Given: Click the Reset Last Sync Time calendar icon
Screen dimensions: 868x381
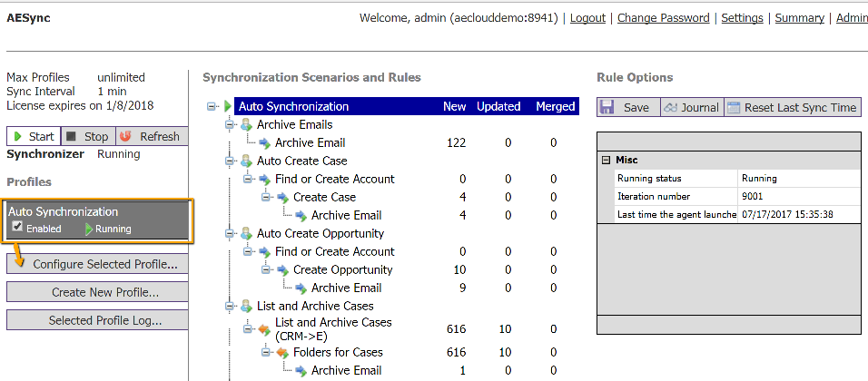Looking at the screenshot, I should tap(734, 107).
